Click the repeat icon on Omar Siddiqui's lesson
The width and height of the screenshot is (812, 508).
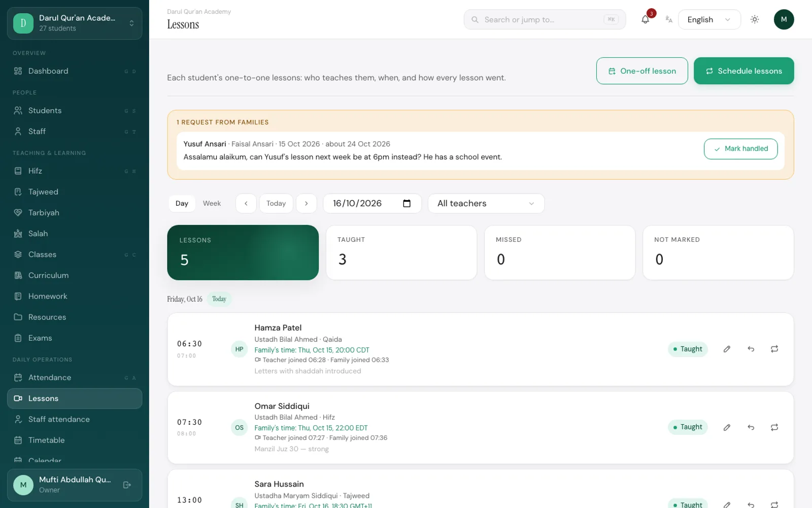pyautogui.click(x=774, y=427)
